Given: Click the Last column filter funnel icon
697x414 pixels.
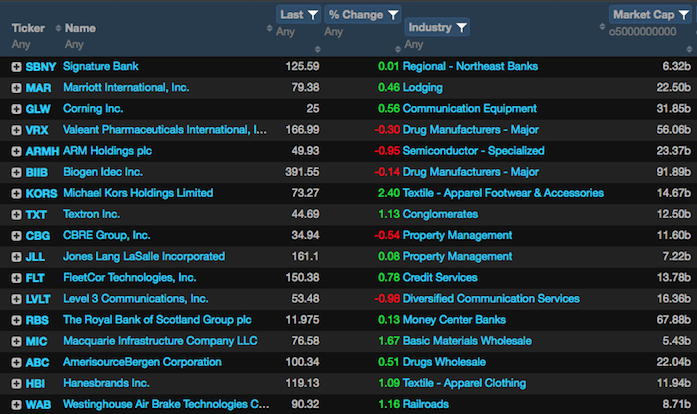Looking at the screenshot, I should pyautogui.click(x=313, y=15).
